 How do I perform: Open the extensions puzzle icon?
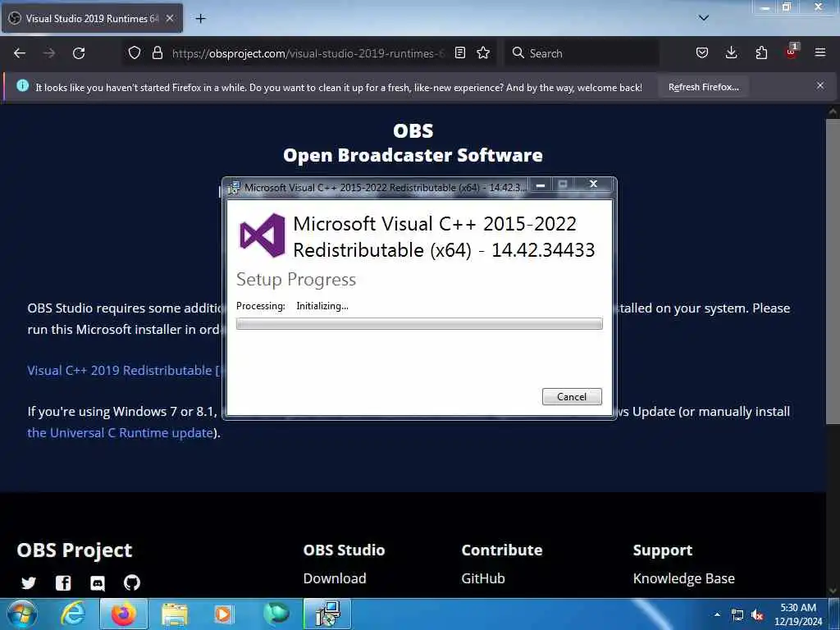pyautogui.click(x=761, y=53)
